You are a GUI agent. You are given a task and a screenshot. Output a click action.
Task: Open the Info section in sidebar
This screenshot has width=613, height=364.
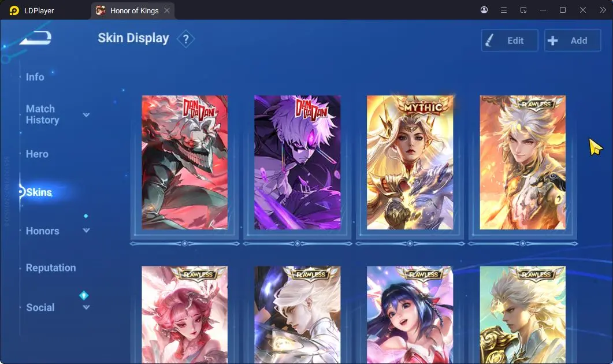[35, 77]
